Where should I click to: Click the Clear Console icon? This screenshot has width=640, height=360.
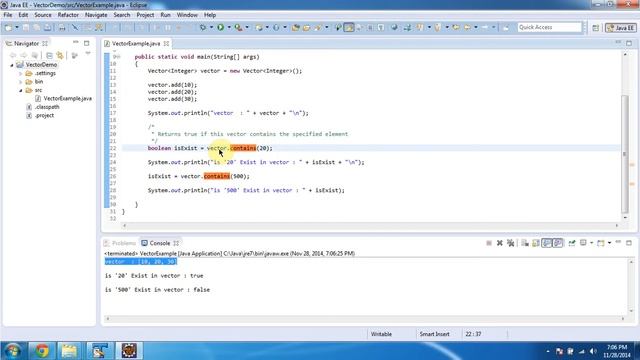point(525,243)
